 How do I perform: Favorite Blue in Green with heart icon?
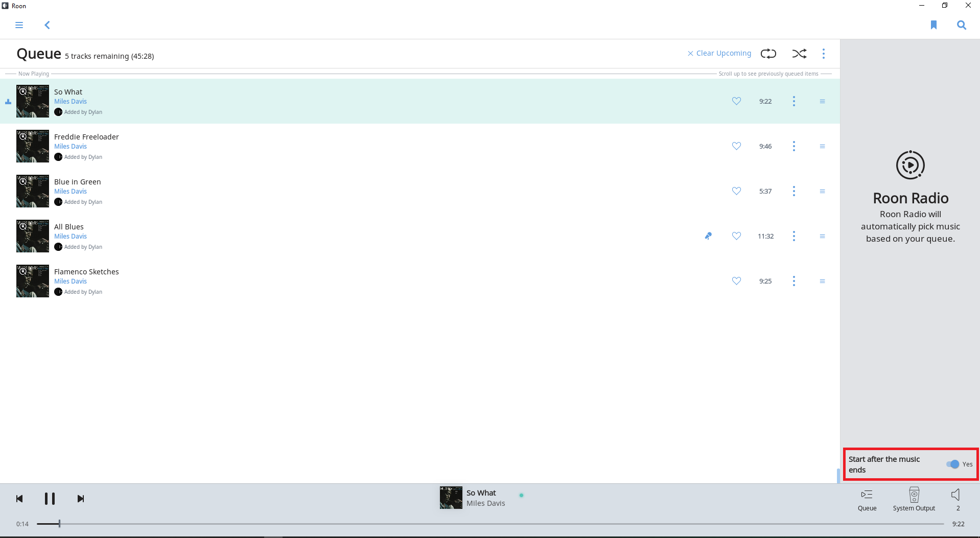tap(736, 191)
